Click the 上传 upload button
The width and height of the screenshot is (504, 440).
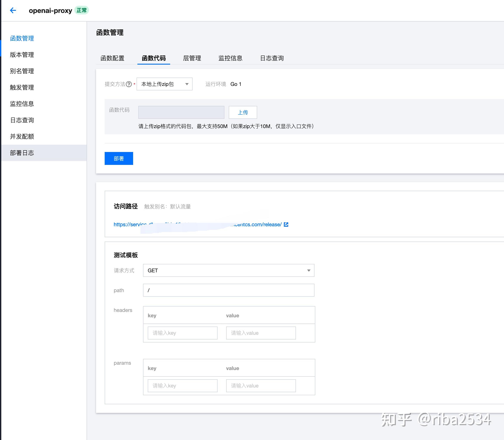243,112
